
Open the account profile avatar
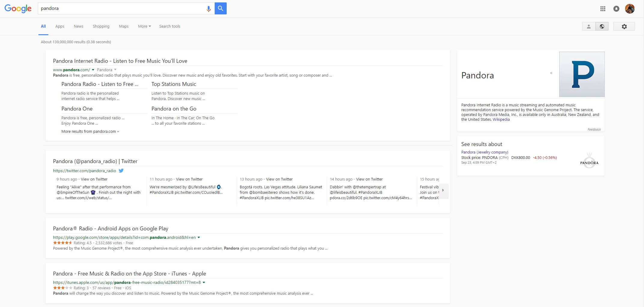point(630,9)
